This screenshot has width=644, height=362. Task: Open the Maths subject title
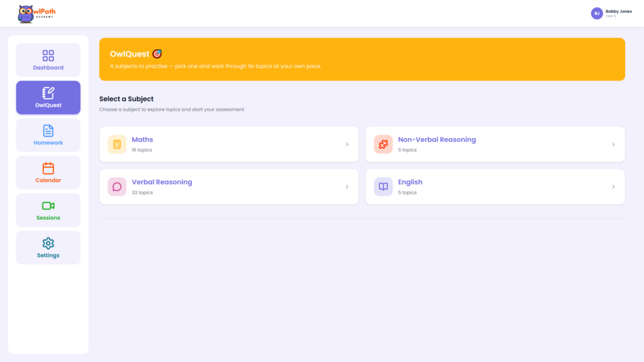[x=142, y=140]
